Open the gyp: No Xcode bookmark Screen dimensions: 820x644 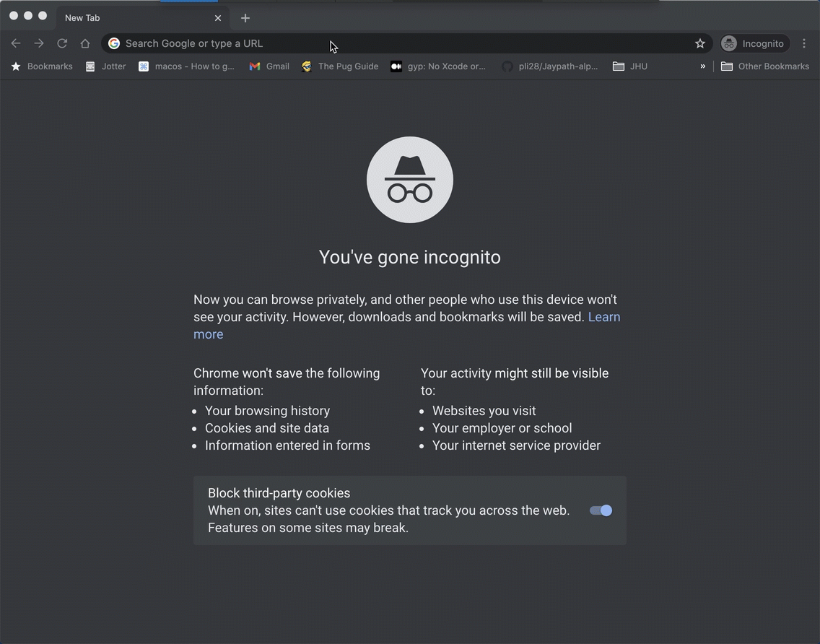438,66
